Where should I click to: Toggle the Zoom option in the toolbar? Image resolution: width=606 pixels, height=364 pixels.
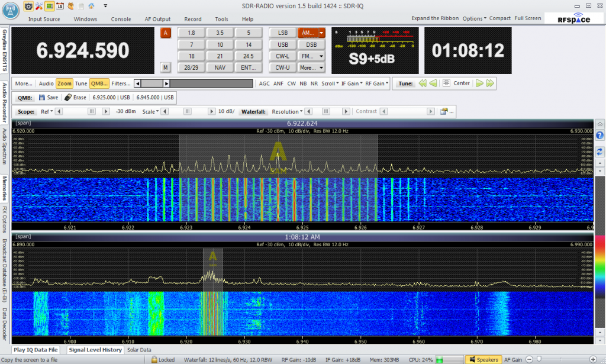tap(64, 83)
